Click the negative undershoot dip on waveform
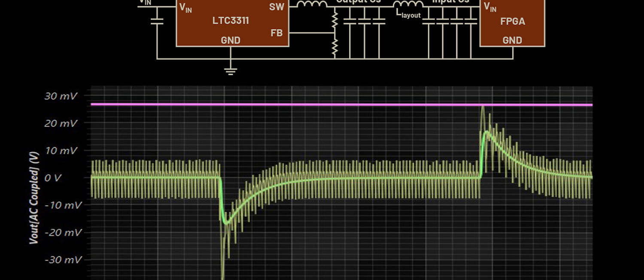Image resolution: width=644 pixels, height=280 pixels. [223, 274]
